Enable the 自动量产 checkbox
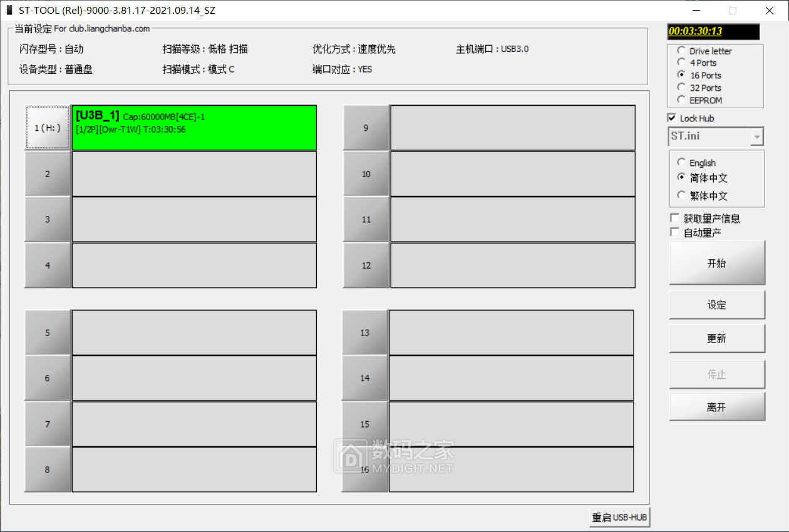Screen dimensions: 789x532 pyautogui.click(x=674, y=232)
